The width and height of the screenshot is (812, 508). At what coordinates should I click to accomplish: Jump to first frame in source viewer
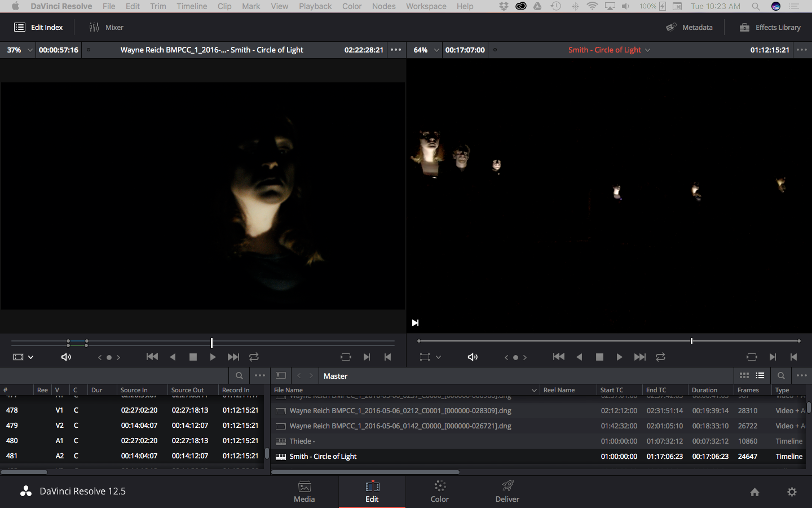(152, 357)
